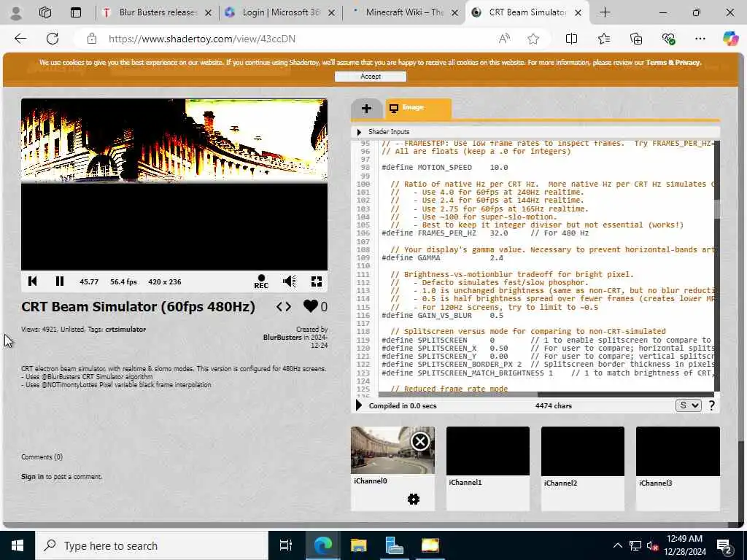747x560 pixels.
Task: Click the GAIN_VS_BLUR 0.5 code line
Action: click(x=443, y=315)
